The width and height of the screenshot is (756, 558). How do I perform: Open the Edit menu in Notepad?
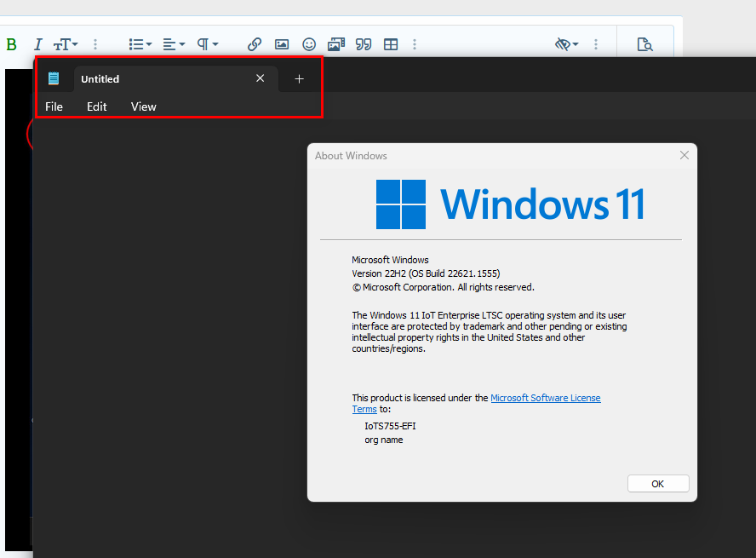coord(96,106)
